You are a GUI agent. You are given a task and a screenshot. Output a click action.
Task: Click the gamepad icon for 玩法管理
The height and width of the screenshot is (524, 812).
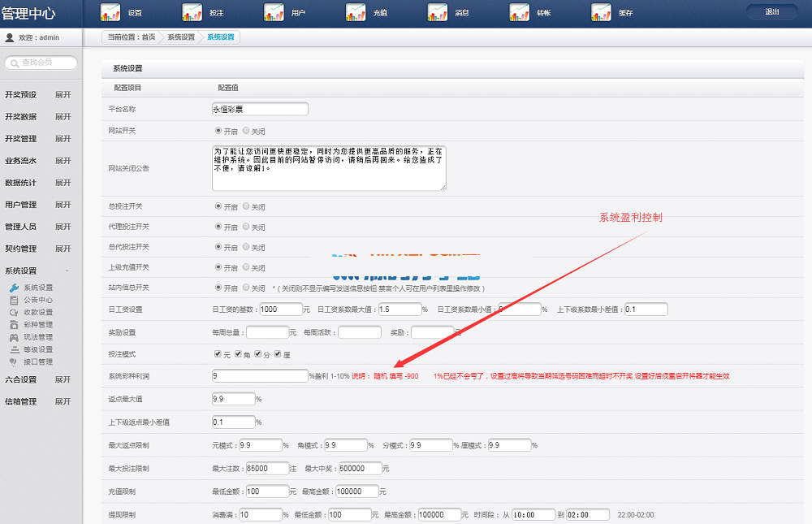coord(14,337)
